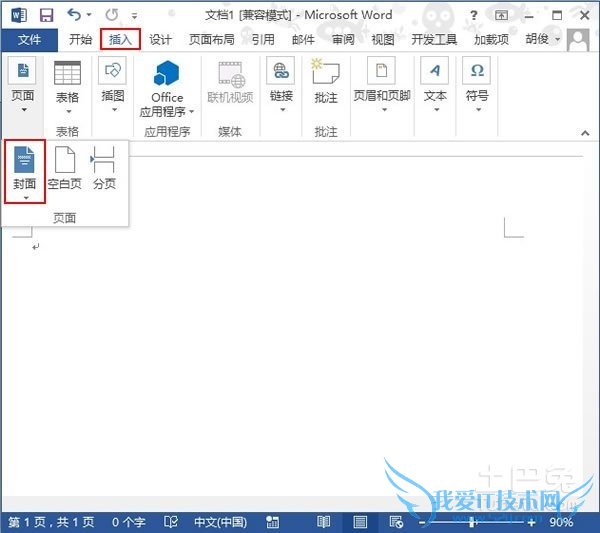This screenshot has width=600, height=533.
Task: Collapse the ribbon with the caret arrow
Action: 585,133
